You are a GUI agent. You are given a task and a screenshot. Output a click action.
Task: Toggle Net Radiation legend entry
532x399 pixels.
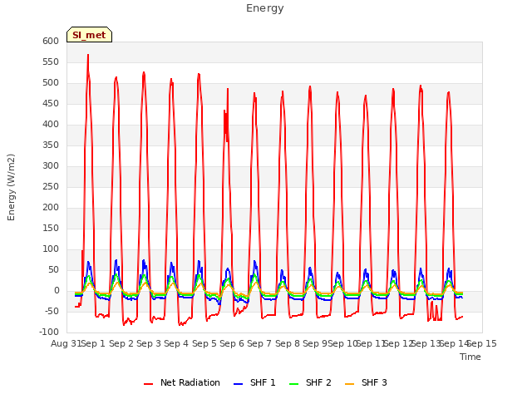[182, 382]
